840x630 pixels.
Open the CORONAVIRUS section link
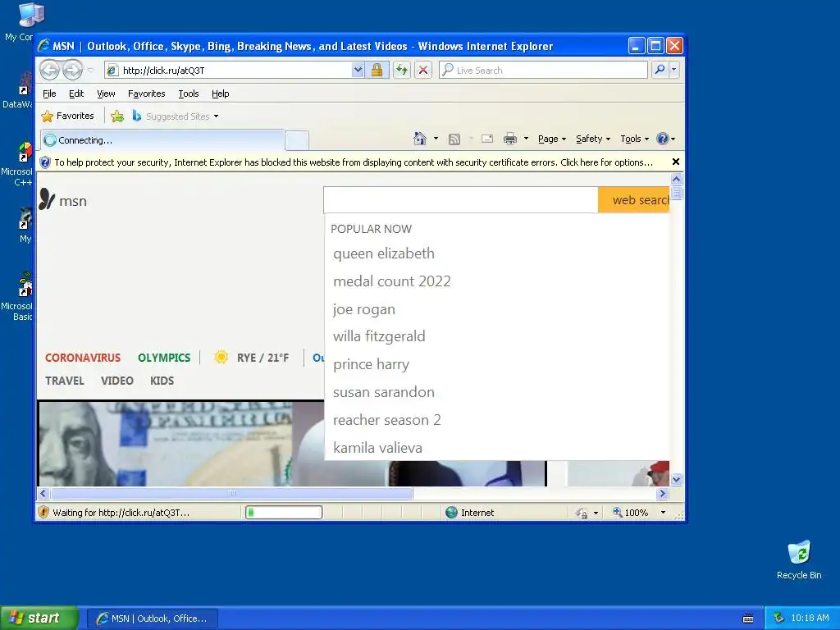pyautogui.click(x=83, y=358)
